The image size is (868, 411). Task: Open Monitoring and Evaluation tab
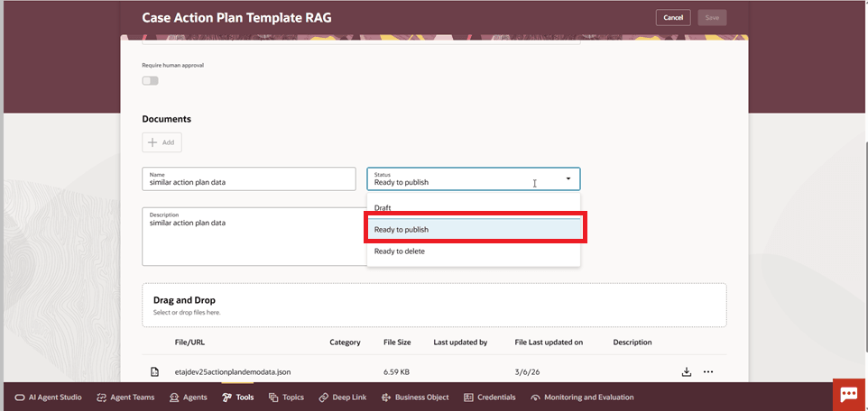tap(582, 397)
